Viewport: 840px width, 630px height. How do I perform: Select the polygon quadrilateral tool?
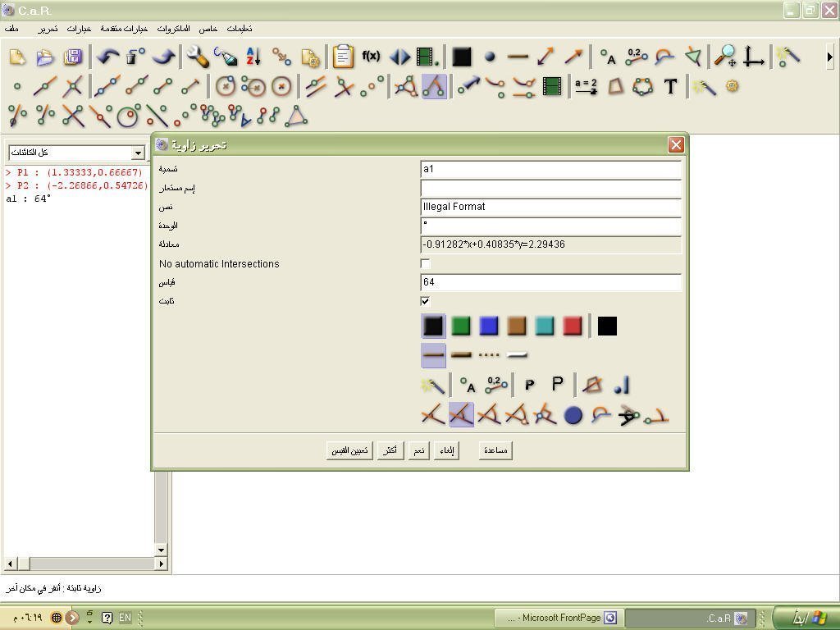tap(615, 86)
